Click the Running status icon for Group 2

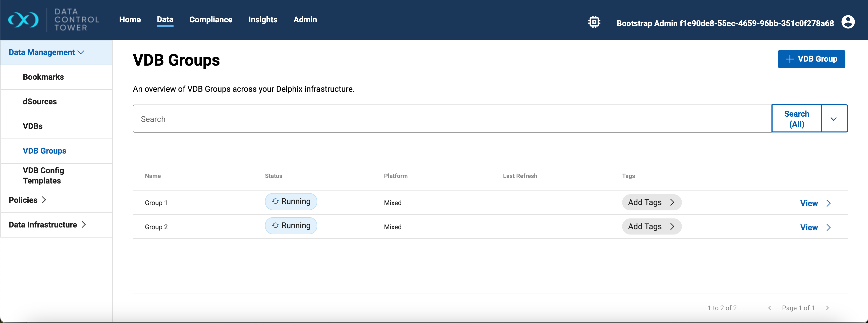[x=275, y=225]
